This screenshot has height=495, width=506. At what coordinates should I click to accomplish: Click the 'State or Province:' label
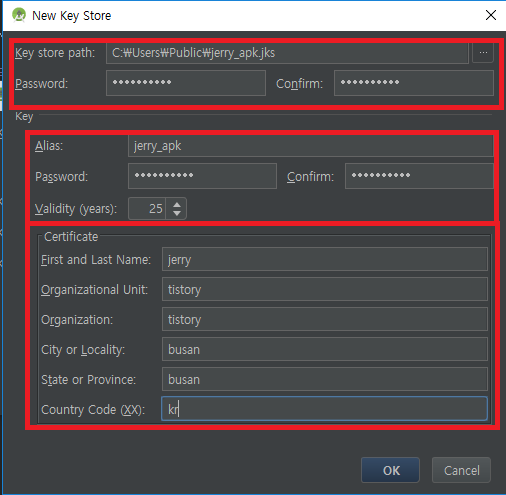pos(88,380)
